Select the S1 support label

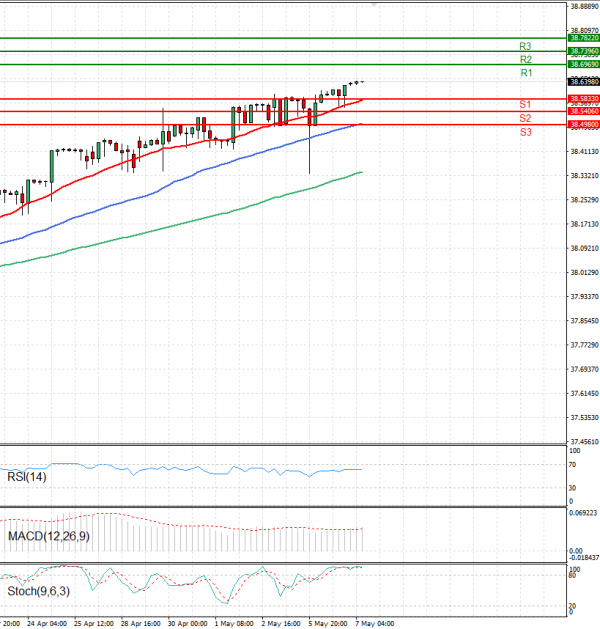pos(525,105)
